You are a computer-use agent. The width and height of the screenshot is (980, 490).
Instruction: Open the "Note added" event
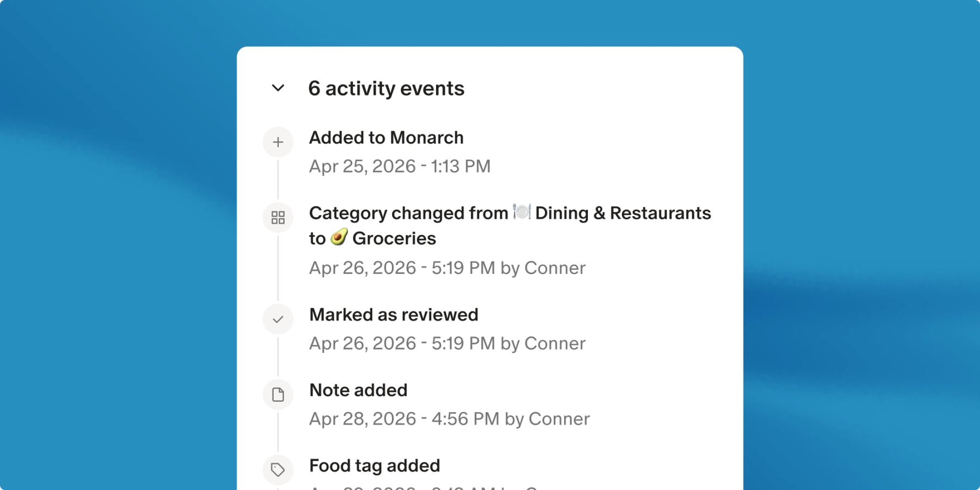(x=358, y=390)
